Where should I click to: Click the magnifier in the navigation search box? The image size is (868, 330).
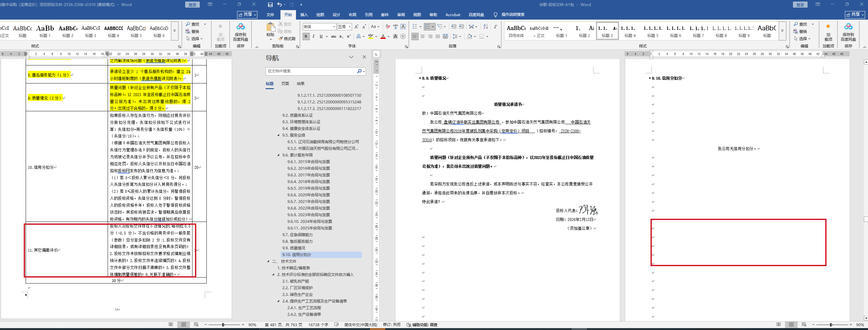coord(359,71)
